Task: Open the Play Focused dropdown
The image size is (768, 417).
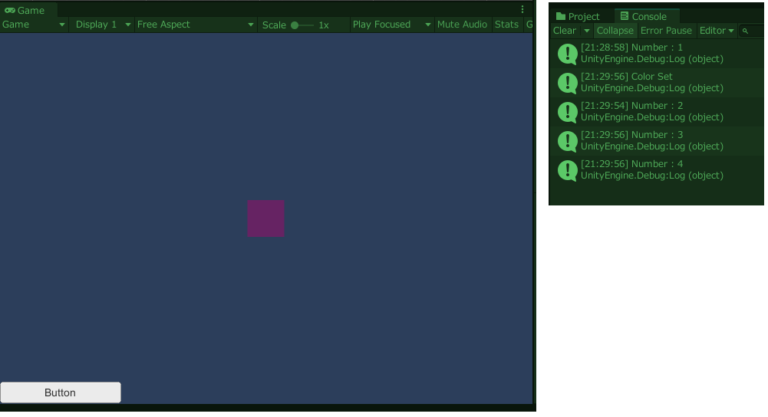Action: [391, 25]
